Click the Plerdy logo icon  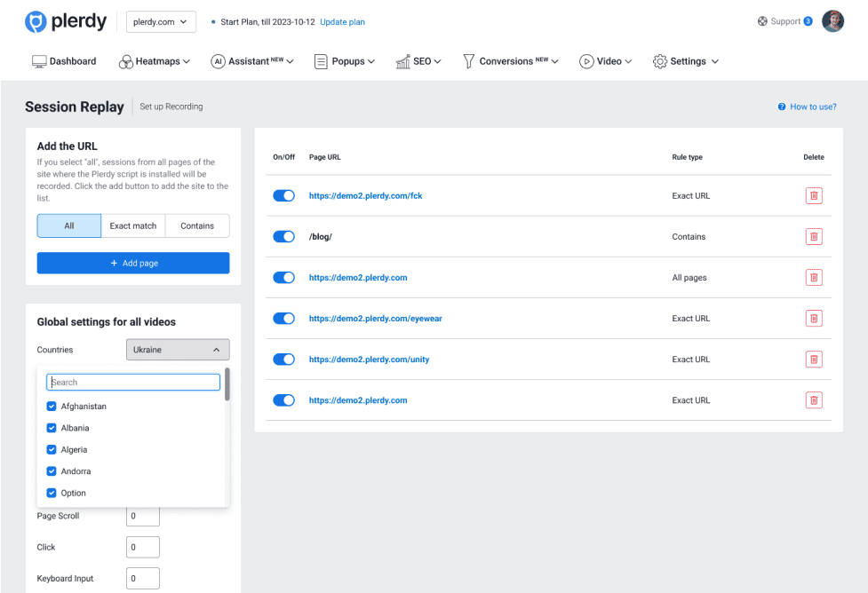36,22
